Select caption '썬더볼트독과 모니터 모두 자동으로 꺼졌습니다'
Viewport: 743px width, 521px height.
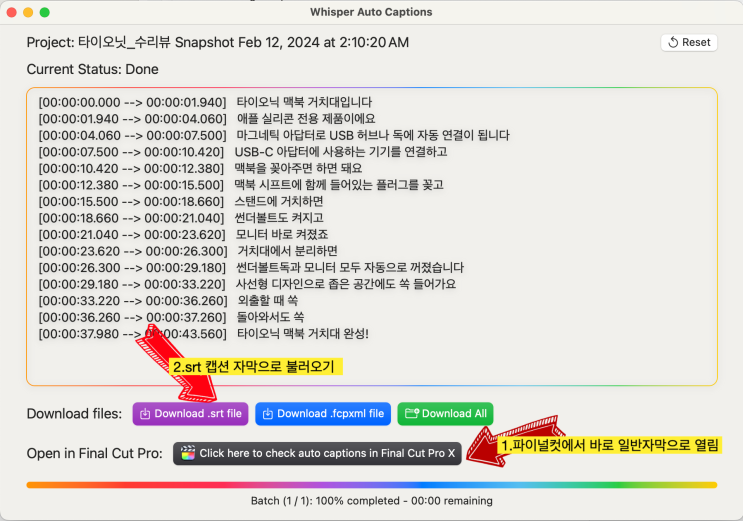tap(350, 268)
